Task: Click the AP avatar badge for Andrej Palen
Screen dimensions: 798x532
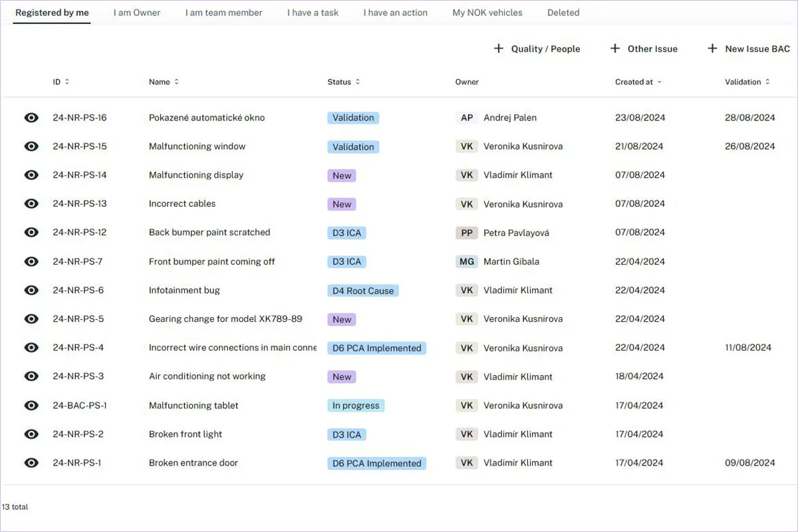Action: (x=467, y=118)
